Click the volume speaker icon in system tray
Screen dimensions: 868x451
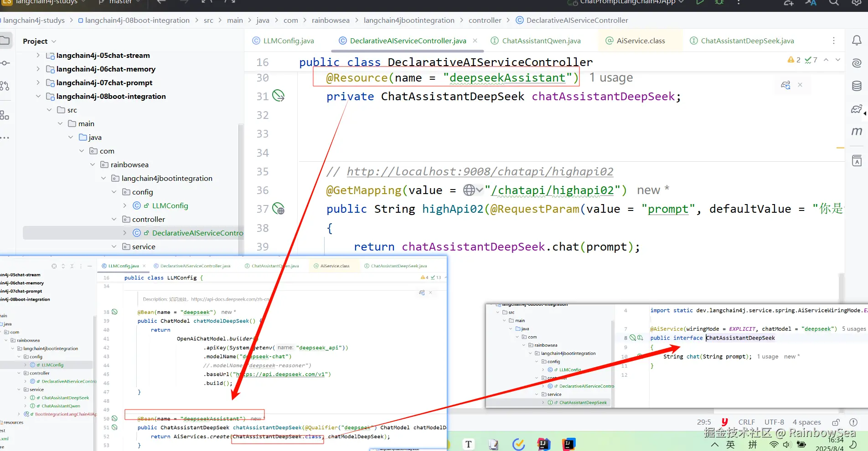(x=787, y=445)
